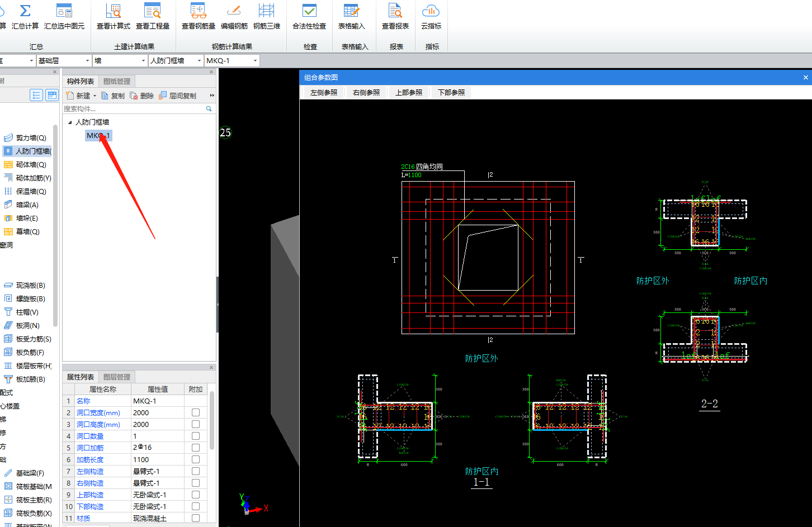The image size is (812, 527).
Task: Tick 附加 checkbox for 左侧构造
Action: tap(196, 471)
